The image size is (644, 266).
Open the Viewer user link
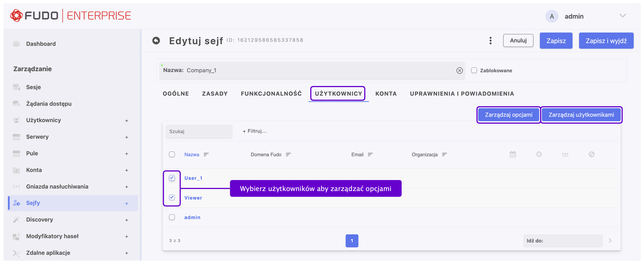click(193, 198)
